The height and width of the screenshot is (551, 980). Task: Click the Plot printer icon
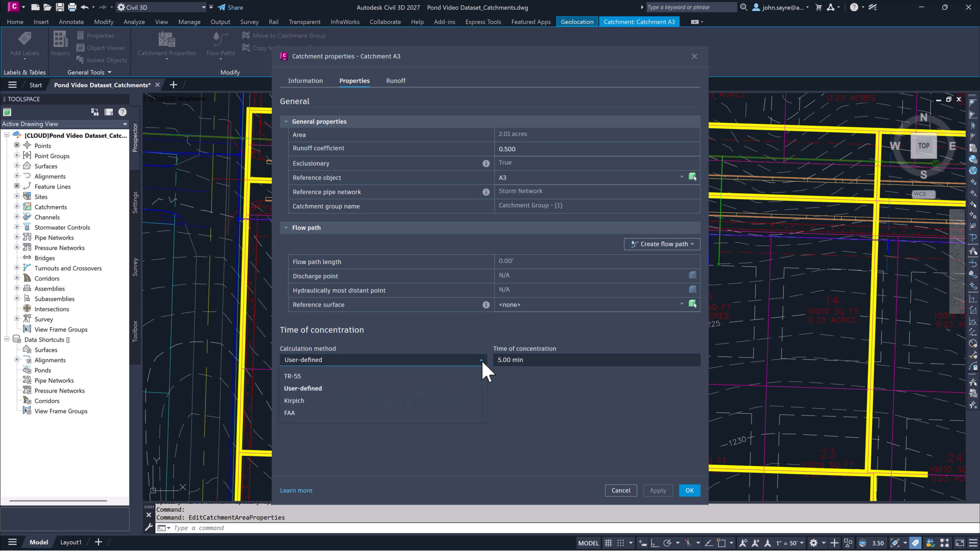pyautogui.click(x=72, y=7)
